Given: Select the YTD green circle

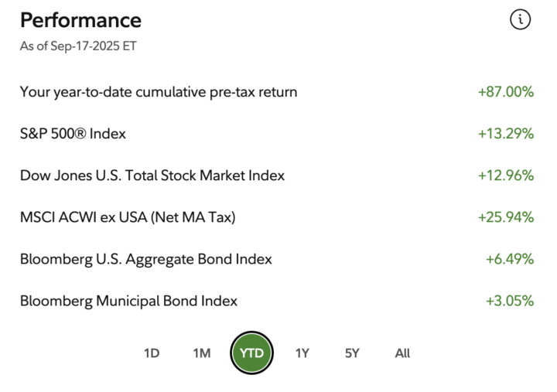Looking at the screenshot, I should tap(252, 353).
